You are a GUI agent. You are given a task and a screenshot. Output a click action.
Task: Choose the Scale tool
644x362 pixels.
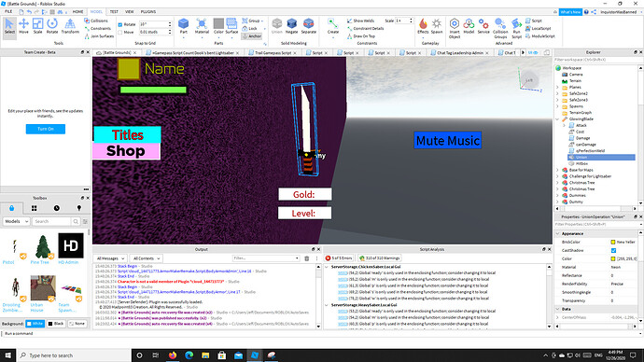tap(37, 26)
